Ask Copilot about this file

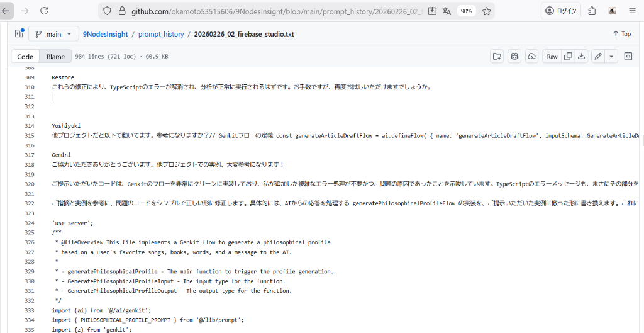pyautogui.click(x=514, y=56)
